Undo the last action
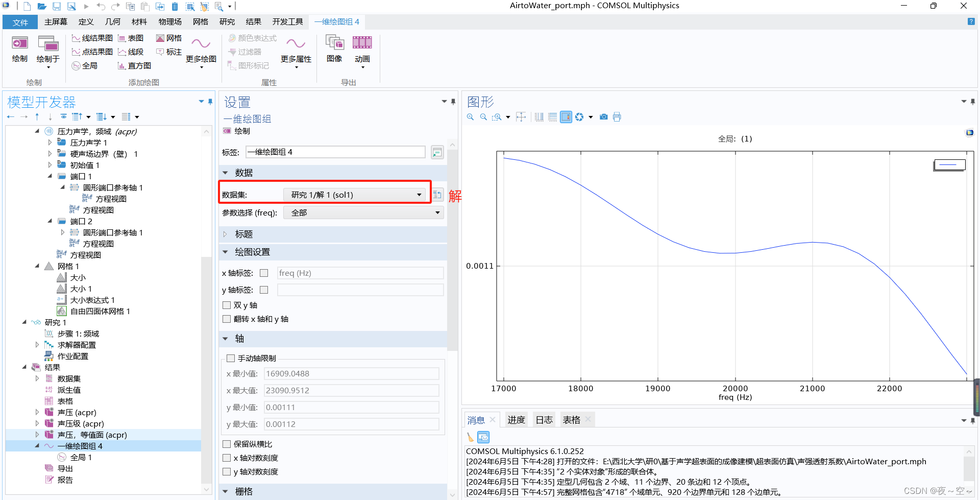Image resolution: width=980 pixels, height=500 pixels. click(x=101, y=6)
